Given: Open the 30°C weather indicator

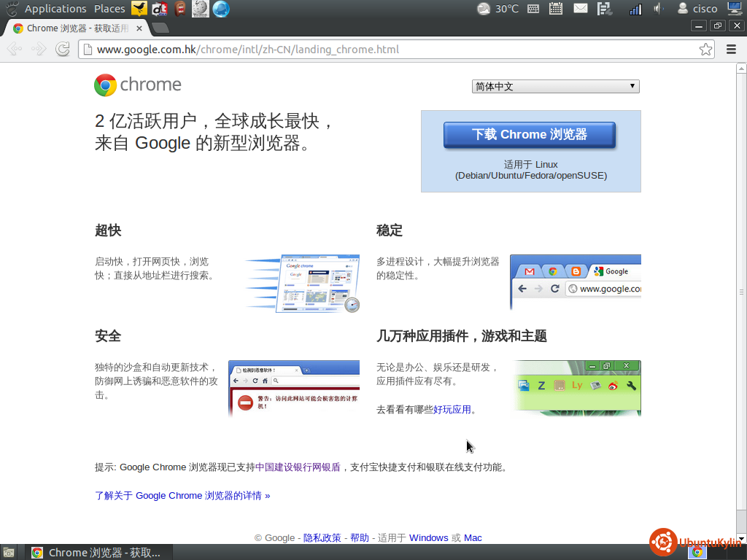Looking at the screenshot, I should pyautogui.click(x=498, y=9).
